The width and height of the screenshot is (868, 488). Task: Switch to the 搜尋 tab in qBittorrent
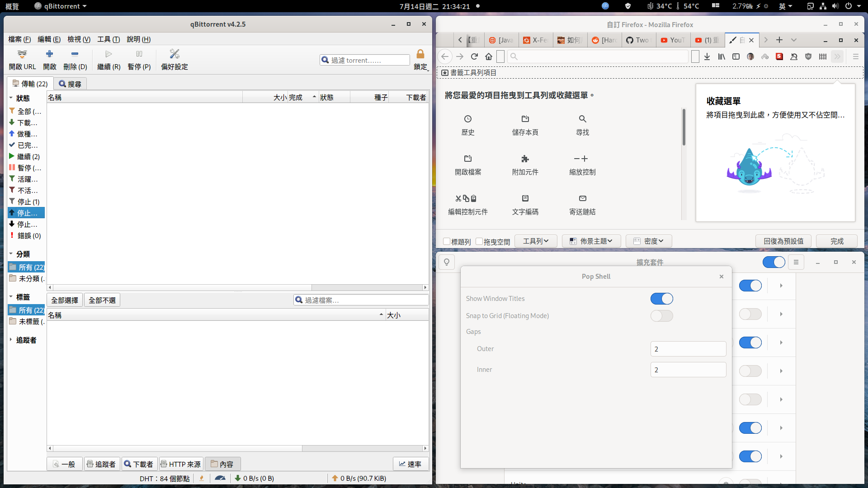(70, 84)
